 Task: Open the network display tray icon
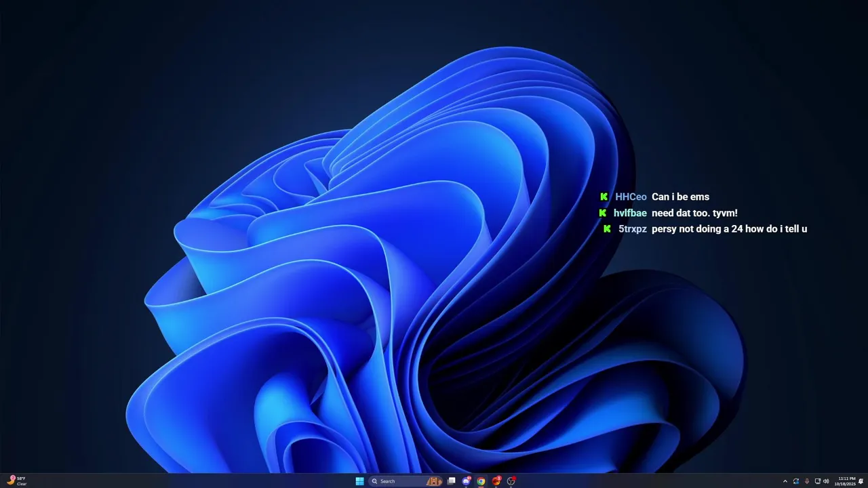(x=818, y=481)
